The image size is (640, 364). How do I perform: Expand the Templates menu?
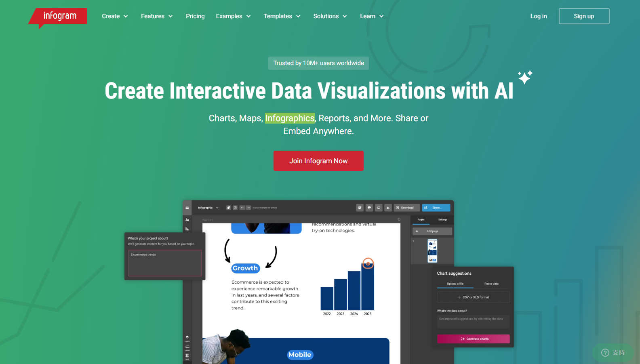[282, 16]
